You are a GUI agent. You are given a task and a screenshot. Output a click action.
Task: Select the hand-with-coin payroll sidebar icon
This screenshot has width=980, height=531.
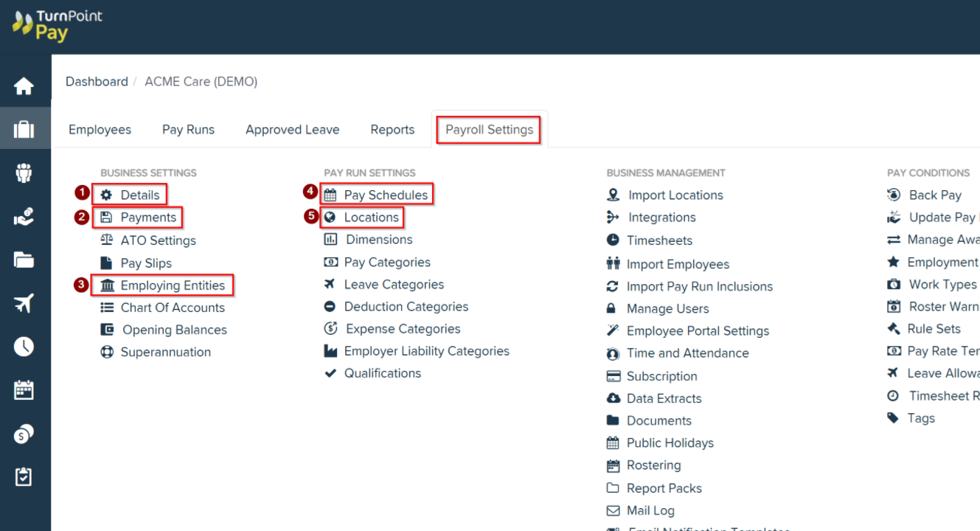(x=24, y=216)
